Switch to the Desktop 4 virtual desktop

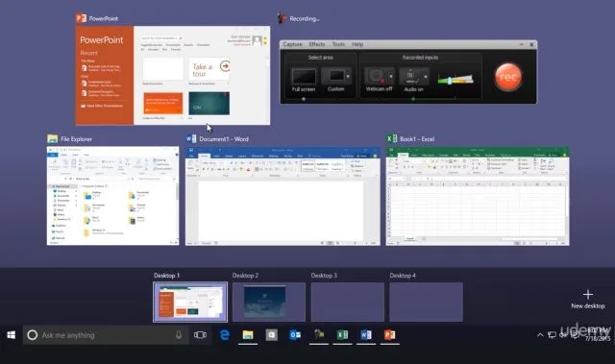pyautogui.click(x=426, y=302)
